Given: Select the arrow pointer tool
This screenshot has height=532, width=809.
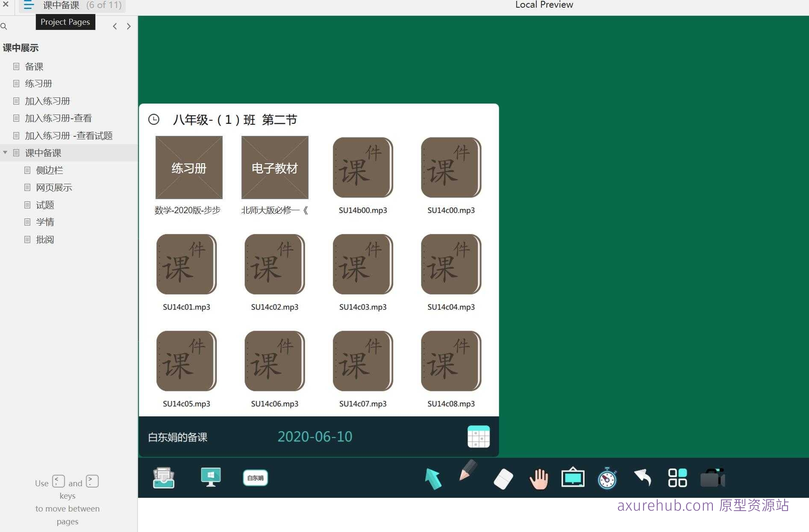Looking at the screenshot, I should [x=433, y=478].
